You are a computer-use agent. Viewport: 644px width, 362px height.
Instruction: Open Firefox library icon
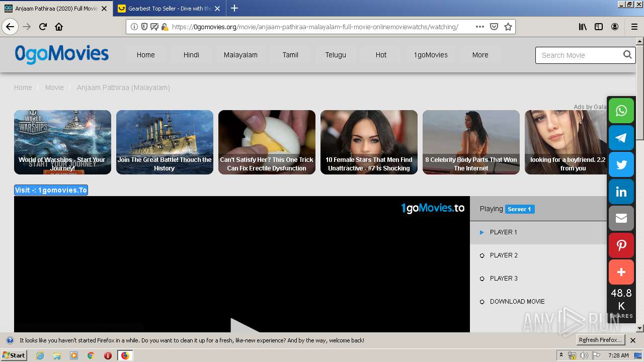pos(583,27)
